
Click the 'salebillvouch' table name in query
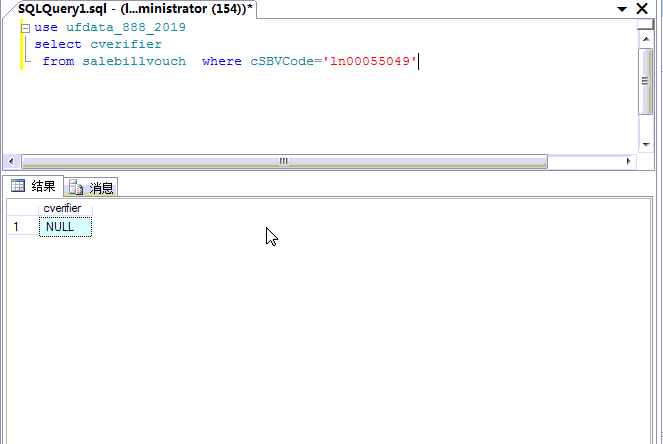click(x=134, y=61)
